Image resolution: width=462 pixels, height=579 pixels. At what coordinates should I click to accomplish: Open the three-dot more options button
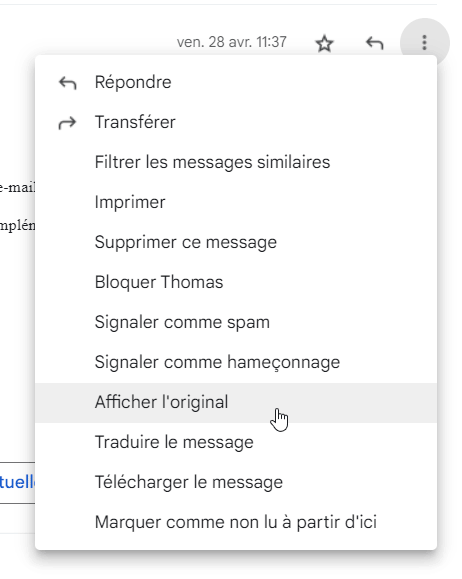click(x=425, y=43)
